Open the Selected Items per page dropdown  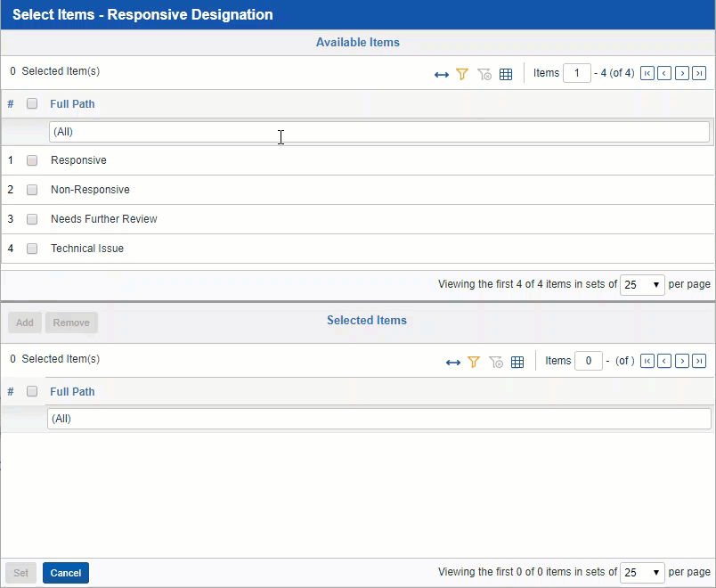[x=642, y=573]
